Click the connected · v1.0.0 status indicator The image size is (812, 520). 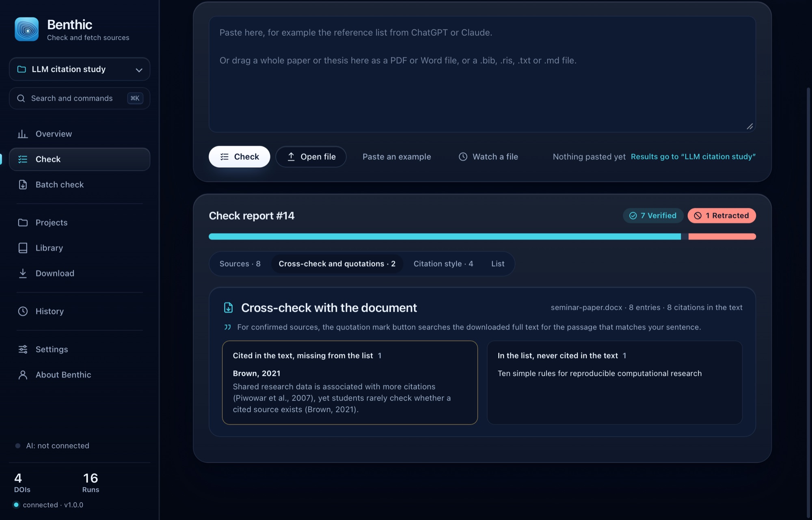[x=49, y=505]
